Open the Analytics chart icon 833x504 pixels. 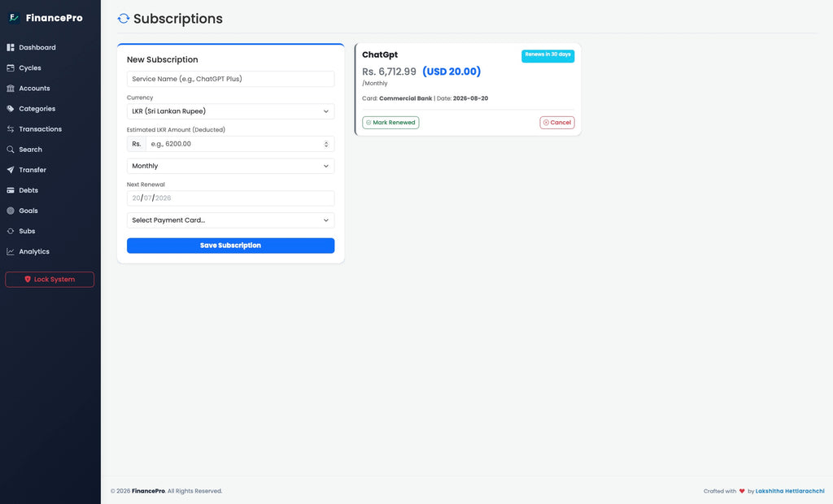10,251
